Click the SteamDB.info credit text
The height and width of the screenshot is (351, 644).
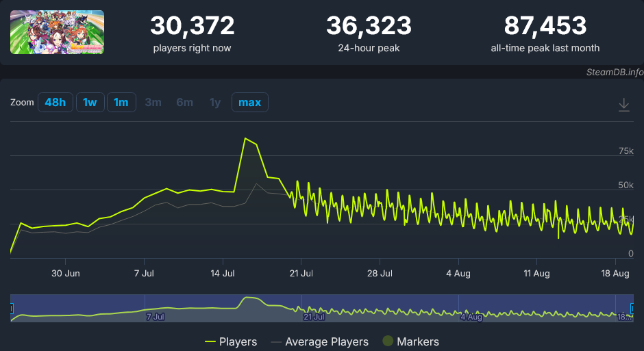tap(615, 71)
